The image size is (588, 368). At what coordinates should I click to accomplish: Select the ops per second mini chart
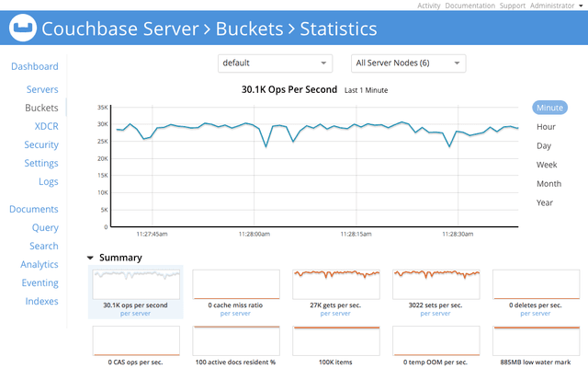(x=136, y=284)
